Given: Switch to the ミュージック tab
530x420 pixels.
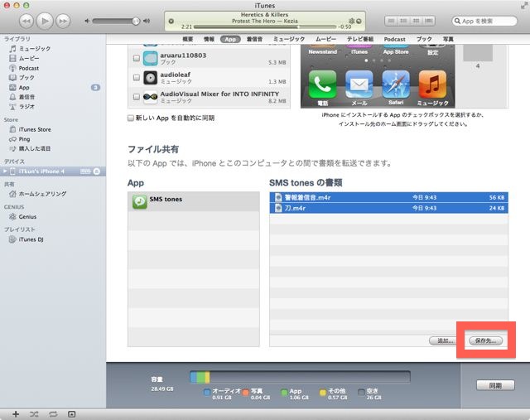Looking at the screenshot, I should pyautogui.click(x=289, y=39).
